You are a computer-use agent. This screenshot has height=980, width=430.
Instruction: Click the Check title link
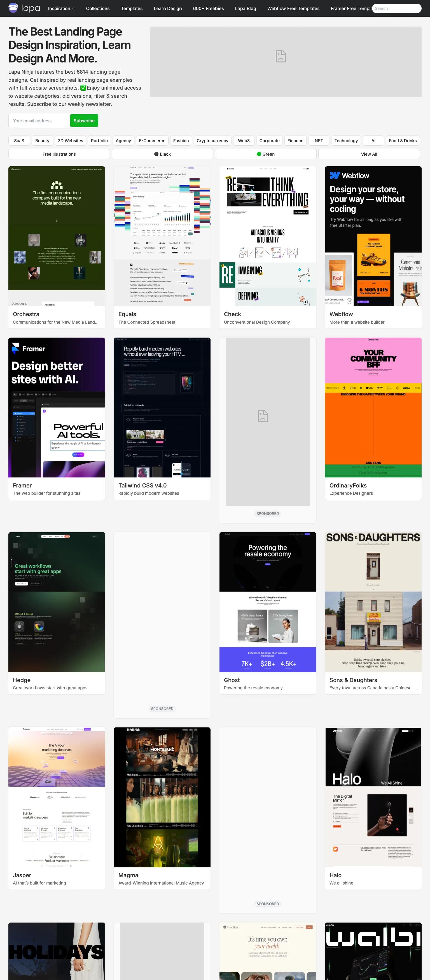tap(233, 314)
